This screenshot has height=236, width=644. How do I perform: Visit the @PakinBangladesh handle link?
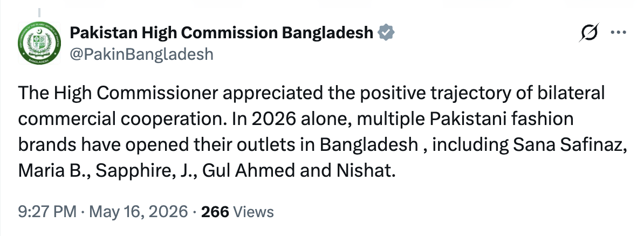(142, 54)
